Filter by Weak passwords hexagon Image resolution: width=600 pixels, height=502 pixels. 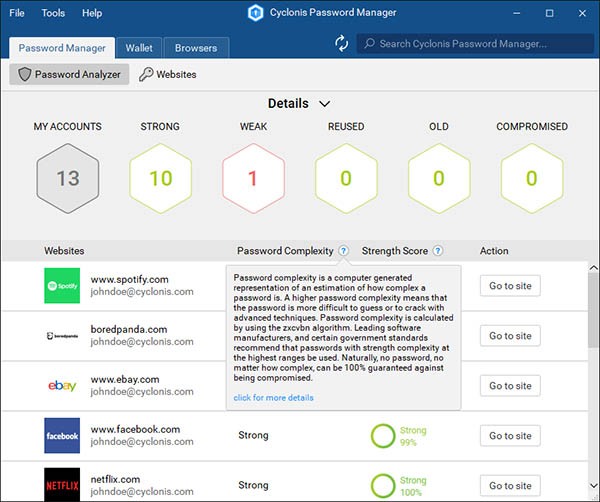(253, 179)
